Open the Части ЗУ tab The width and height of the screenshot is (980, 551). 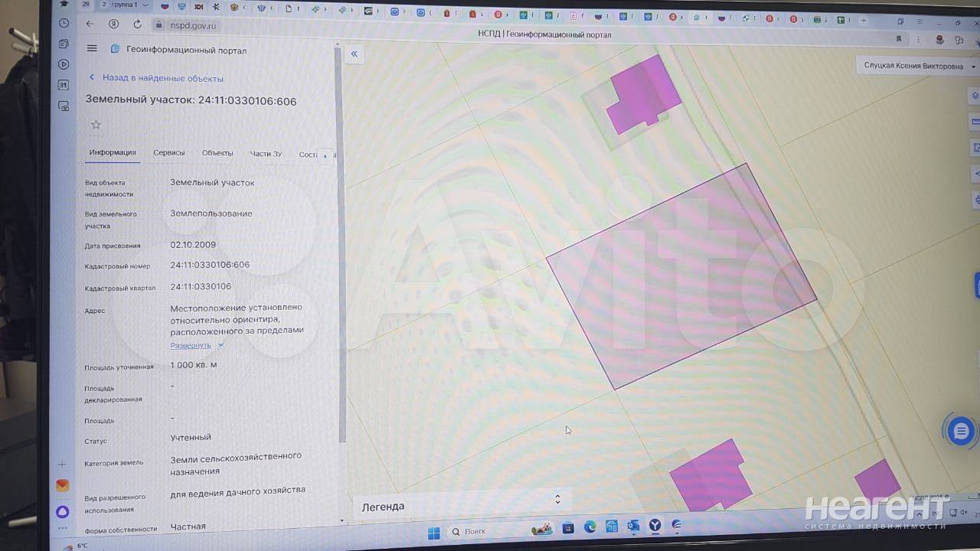pyautogui.click(x=266, y=154)
